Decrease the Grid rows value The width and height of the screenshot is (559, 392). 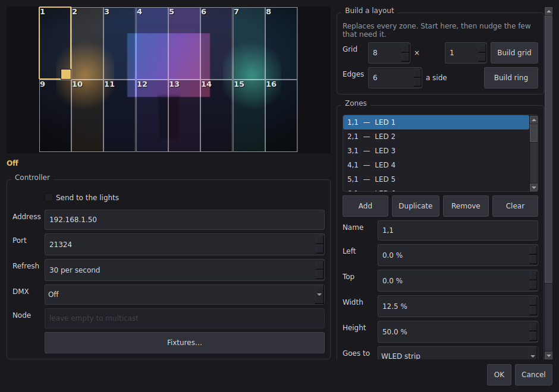[x=482, y=58]
